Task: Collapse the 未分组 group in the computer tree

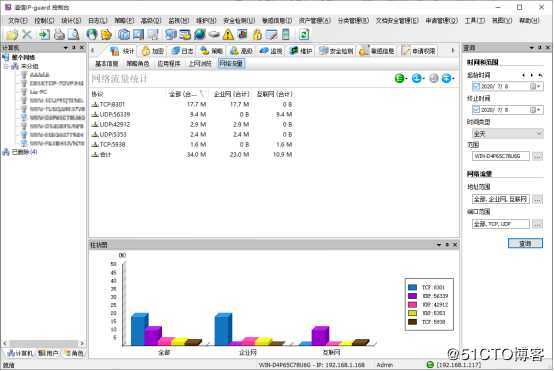Action: point(6,66)
